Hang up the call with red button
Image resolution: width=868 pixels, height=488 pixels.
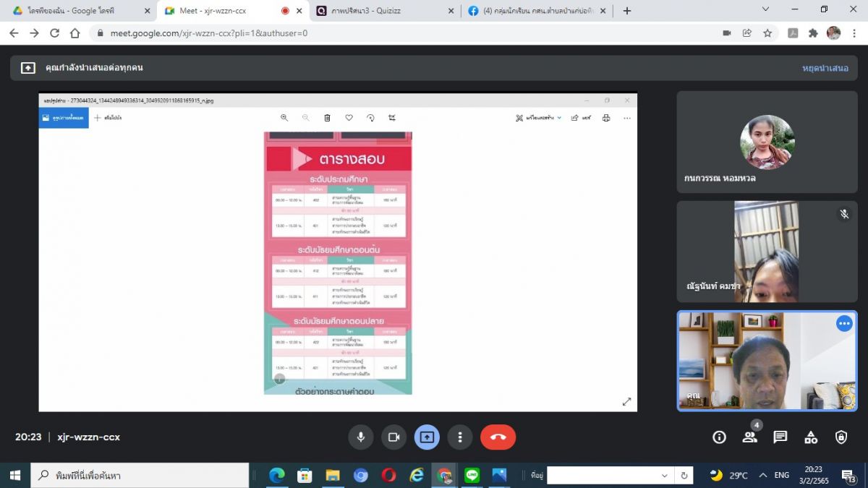498,437
